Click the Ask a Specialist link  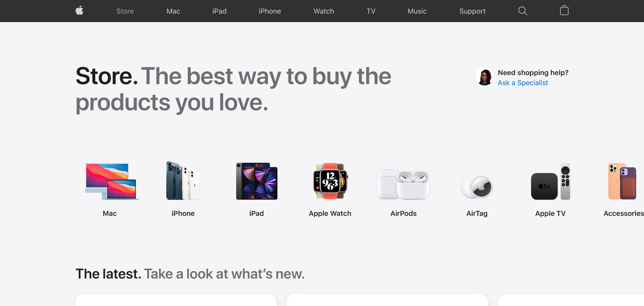point(523,83)
